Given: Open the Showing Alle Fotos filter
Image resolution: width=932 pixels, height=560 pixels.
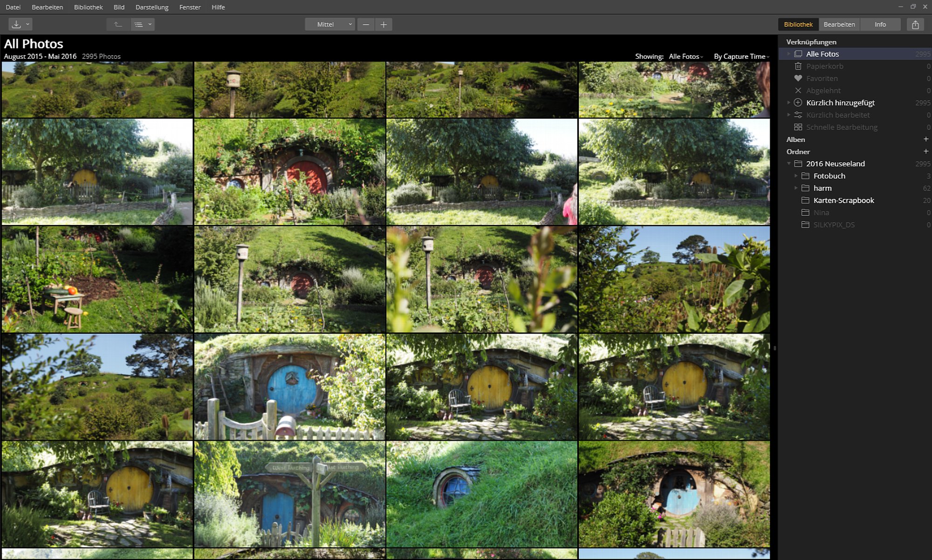Looking at the screenshot, I should (x=686, y=56).
